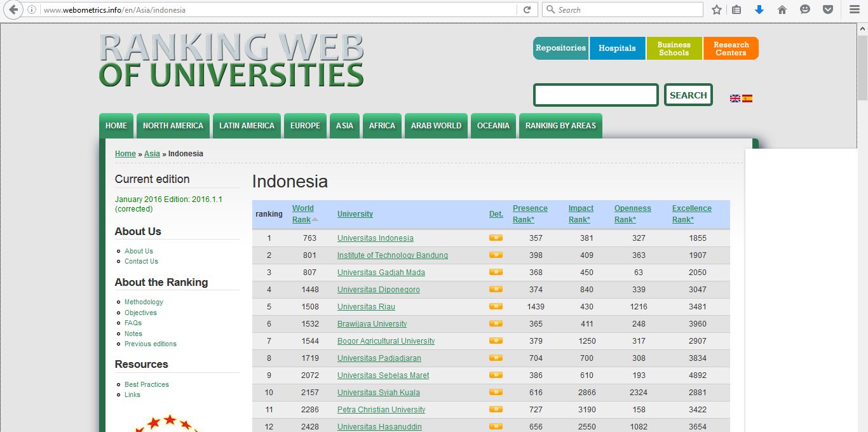Open the ASIA navigation tab
Image resolution: width=868 pixels, height=432 pixels.
click(x=344, y=126)
